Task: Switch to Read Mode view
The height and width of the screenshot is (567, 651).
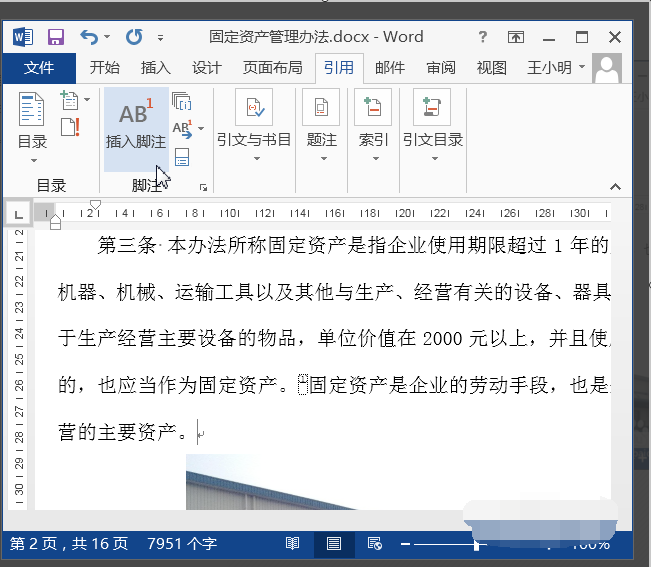Action: (292, 543)
